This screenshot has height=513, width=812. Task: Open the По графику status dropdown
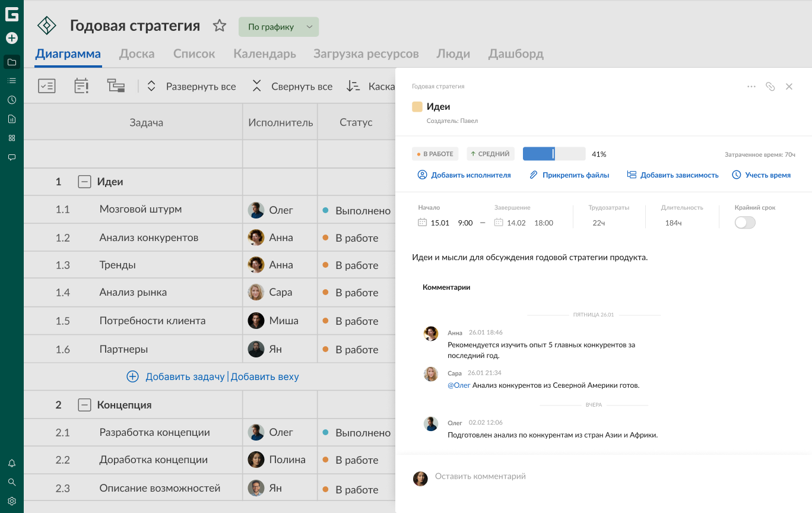click(x=278, y=27)
